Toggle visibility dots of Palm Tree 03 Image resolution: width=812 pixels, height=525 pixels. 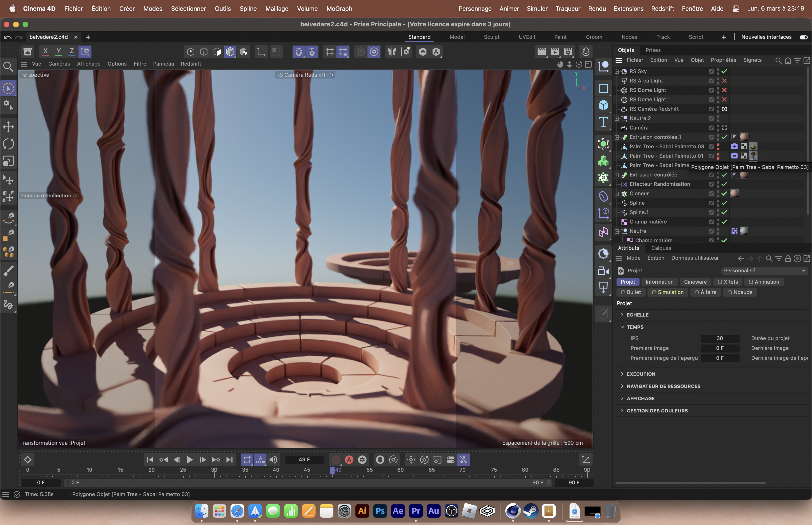coord(718,147)
